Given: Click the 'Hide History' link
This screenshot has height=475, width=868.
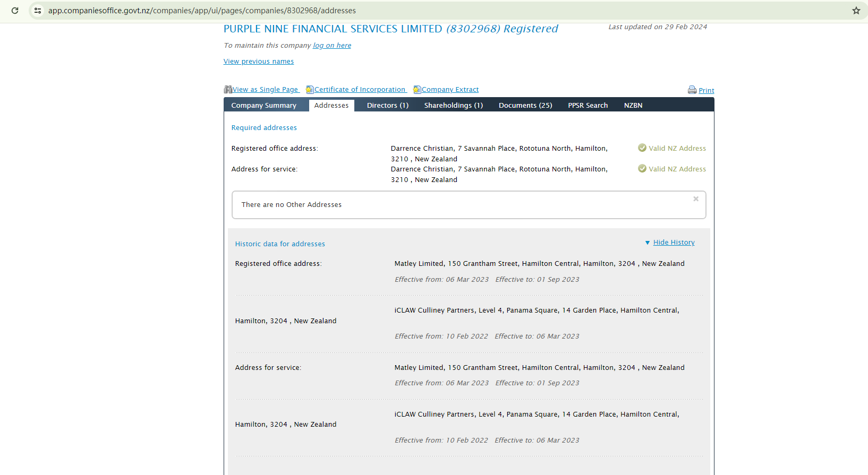Looking at the screenshot, I should (x=674, y=243).
